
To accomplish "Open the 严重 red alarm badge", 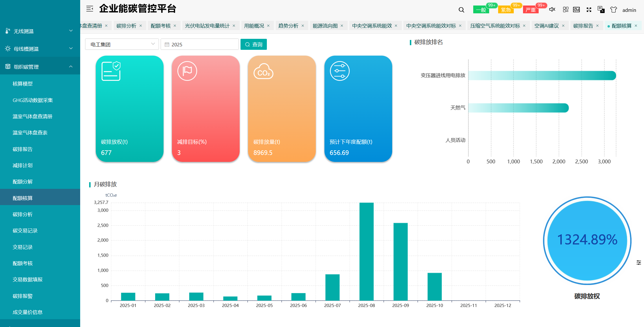I will click(x=531, y=10).
